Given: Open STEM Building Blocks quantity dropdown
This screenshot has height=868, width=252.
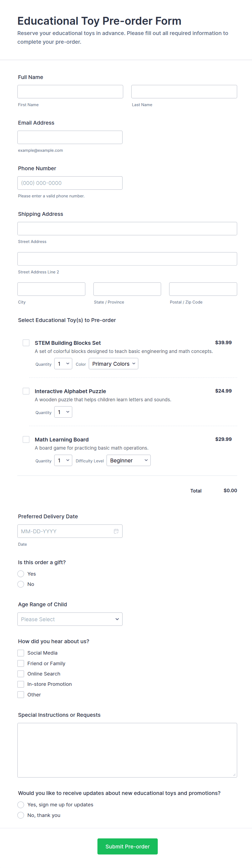Looking at the screenshot, I should [x=63, y=364].
